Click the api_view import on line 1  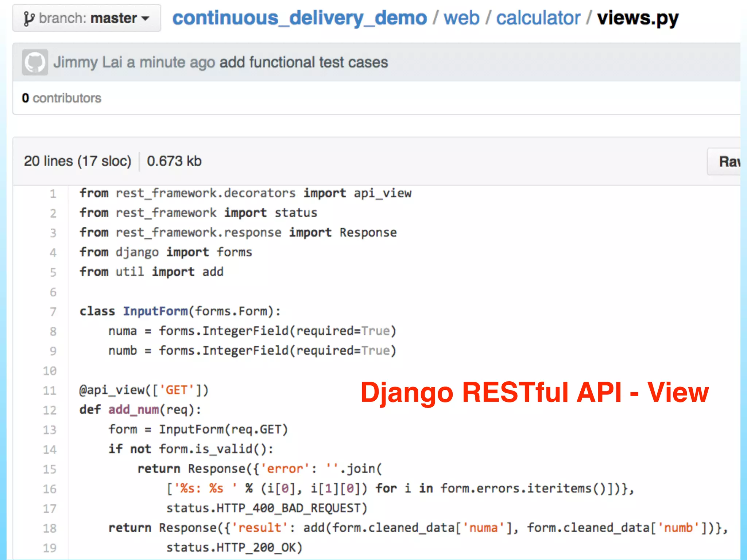pos(383,193)
